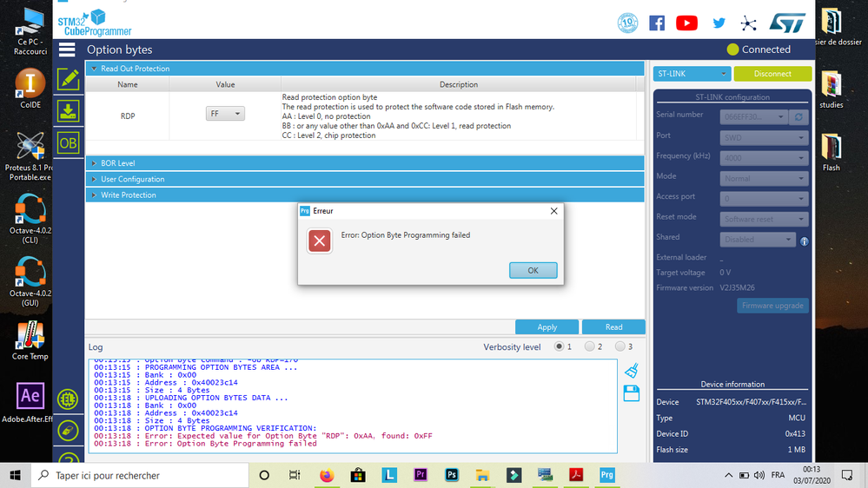The image size is (868, 488).
Task: Open the Prg CubeProgrammer taskbar icon
Action: [x=606, y=475]
